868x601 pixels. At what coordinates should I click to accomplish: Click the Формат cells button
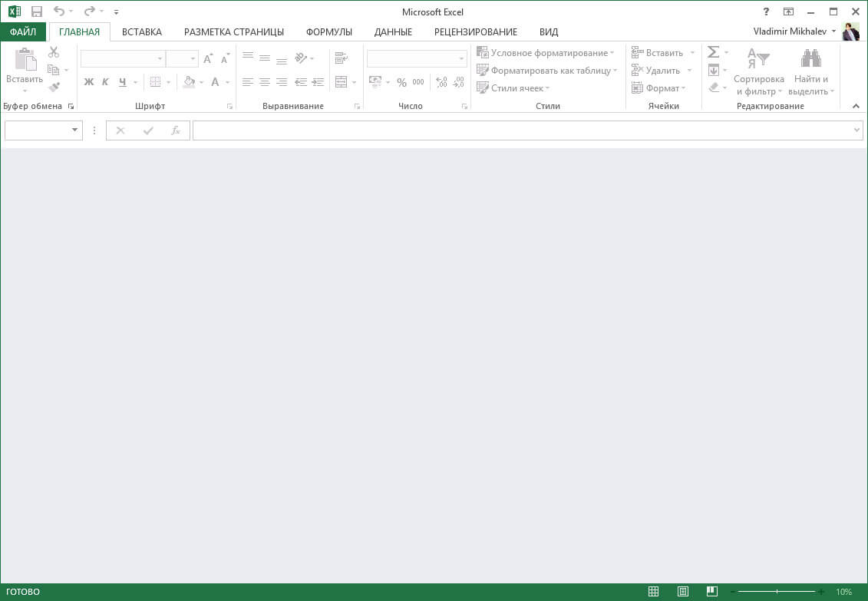pyautogui.click(x=658, y=88)
